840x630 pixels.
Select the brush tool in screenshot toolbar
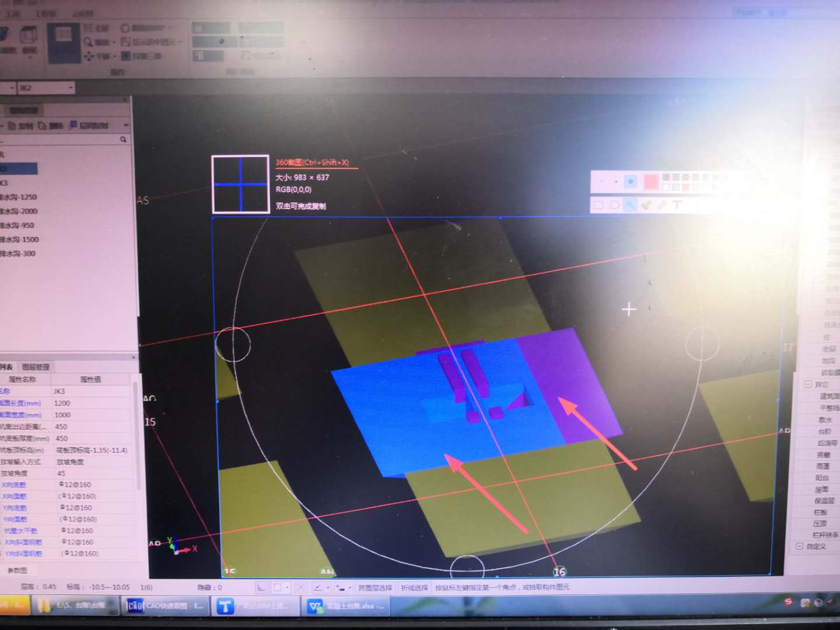pyautogui.click(x=646, y=205)
